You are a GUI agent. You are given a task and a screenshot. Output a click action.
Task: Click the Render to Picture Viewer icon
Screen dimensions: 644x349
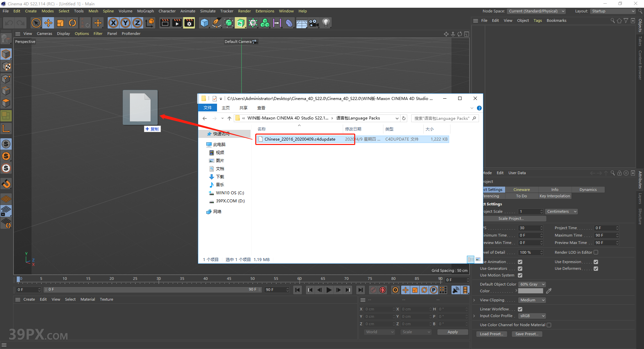tap(177, 23)
